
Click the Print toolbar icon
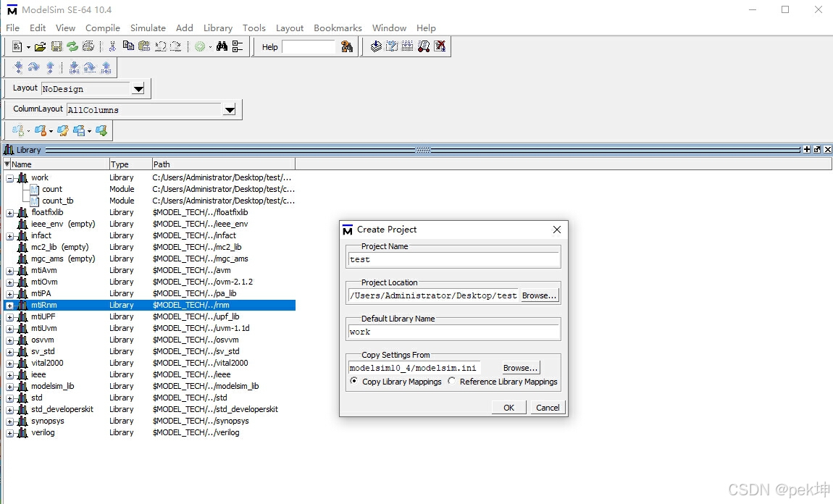[x=88, y=47]
